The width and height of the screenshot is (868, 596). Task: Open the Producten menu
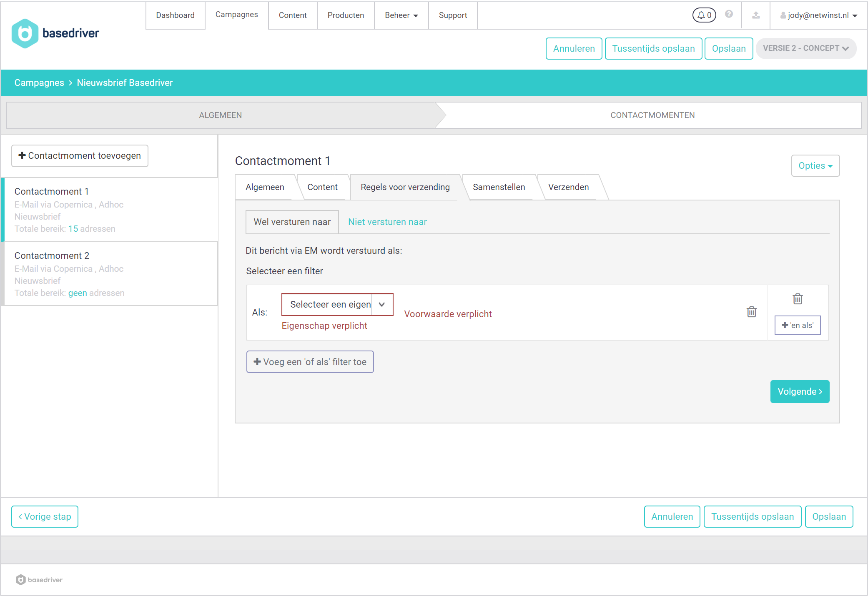pyautogui.click(x=346, y=15)
